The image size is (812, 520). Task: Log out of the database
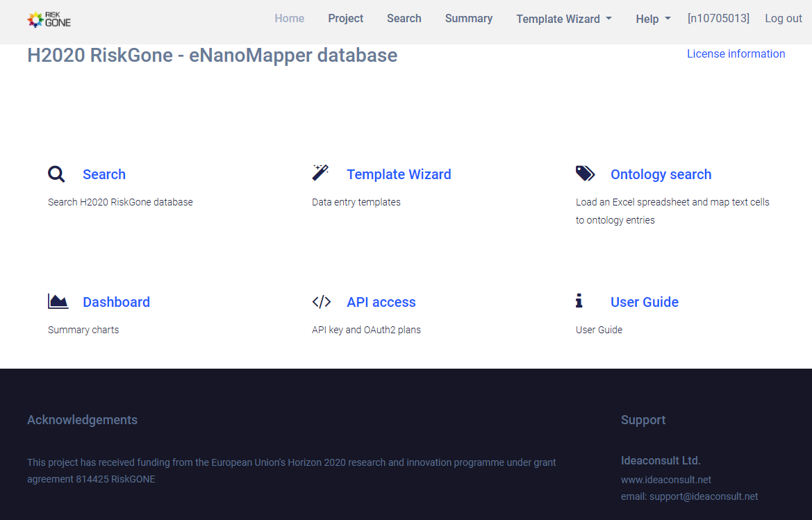[x=784, y=19]
